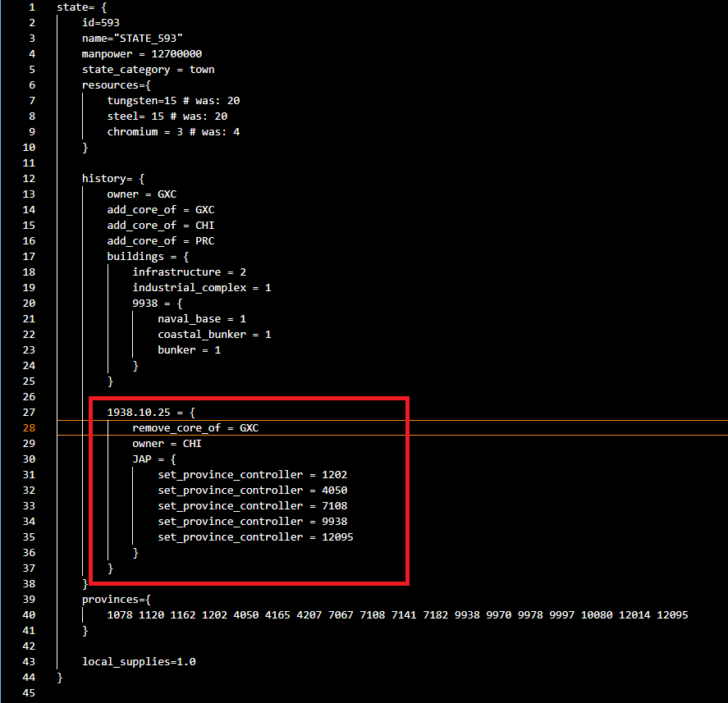Click the local_supplies=1.0 line
This screenshot has width=728, height=703.
138,661
